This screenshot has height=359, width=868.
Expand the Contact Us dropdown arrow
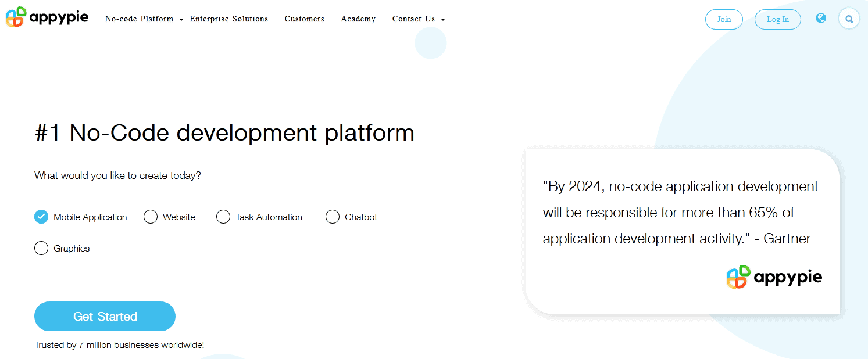coord(443,20)
